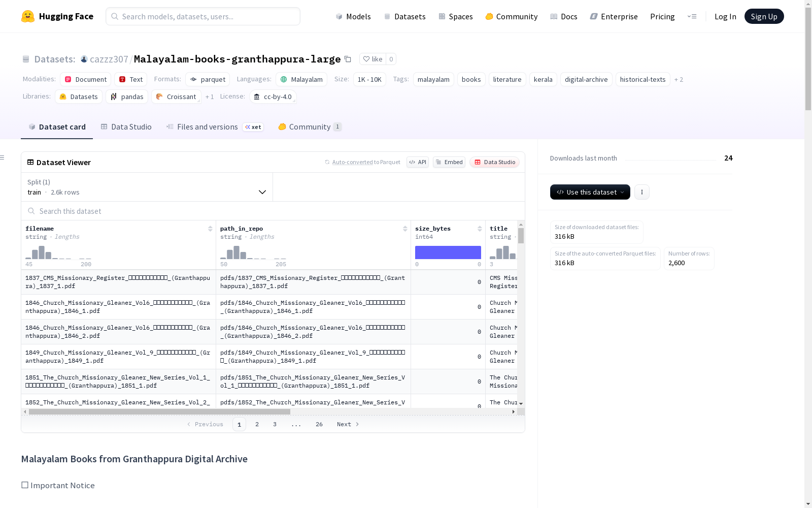Open the Use this dataset dropdown
This screenshot has height=508, width=812.
pyautogui.click(x=590, y=192)
